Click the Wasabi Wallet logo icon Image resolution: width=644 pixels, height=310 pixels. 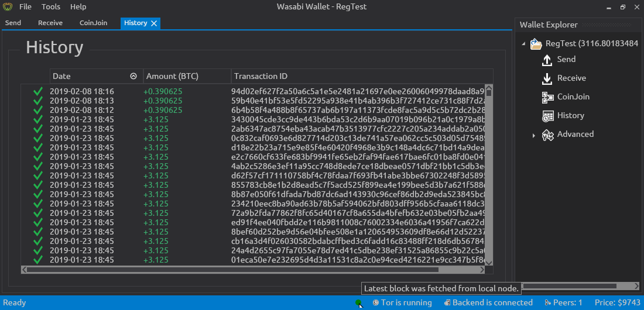coord(8,7)
